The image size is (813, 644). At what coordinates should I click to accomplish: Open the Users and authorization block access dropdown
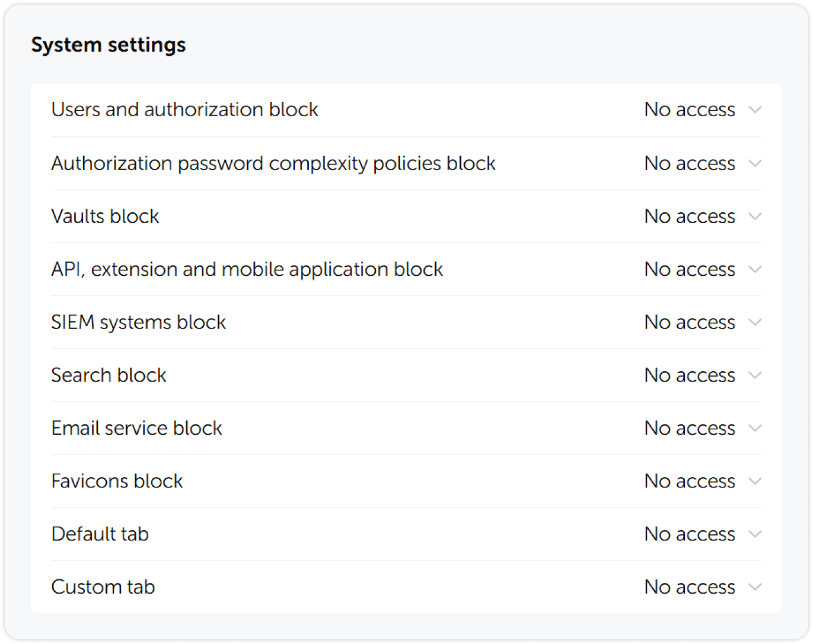coord(755,110)
